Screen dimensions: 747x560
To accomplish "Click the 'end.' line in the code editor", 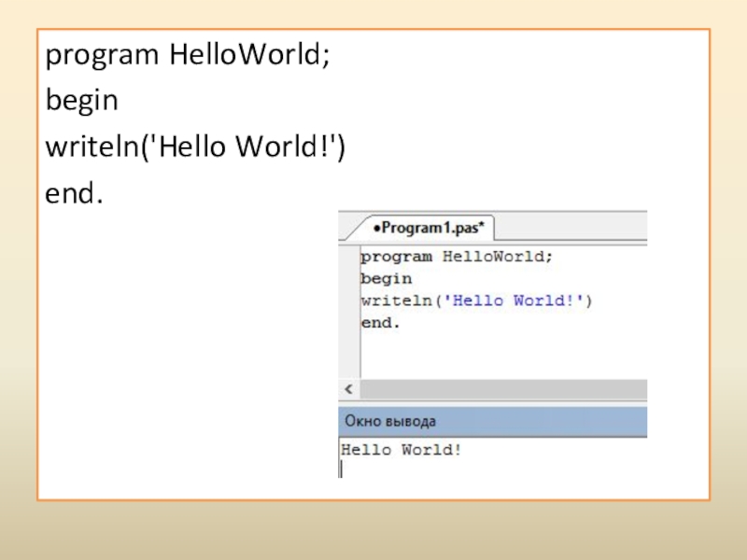I will pos(380,323).
